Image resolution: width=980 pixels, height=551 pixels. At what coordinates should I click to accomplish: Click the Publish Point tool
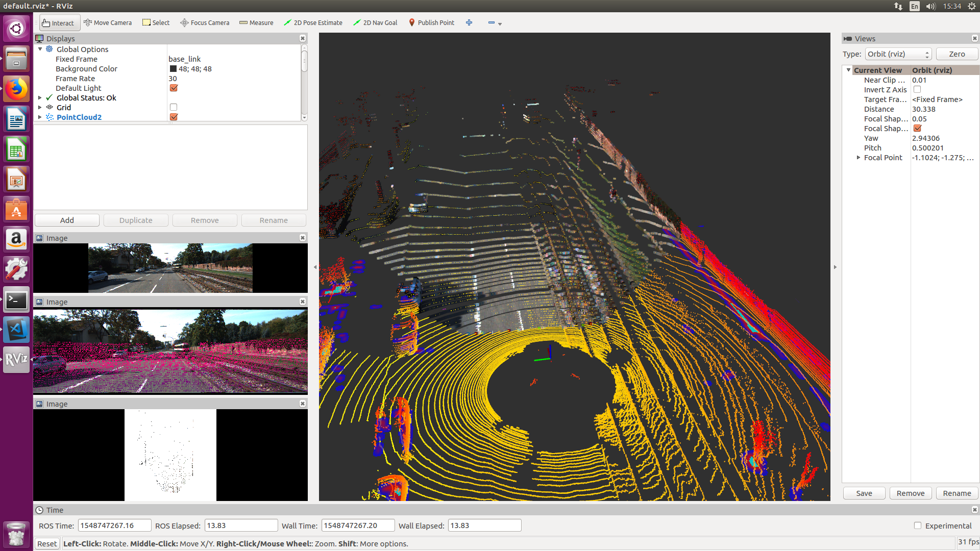[431, 22]
